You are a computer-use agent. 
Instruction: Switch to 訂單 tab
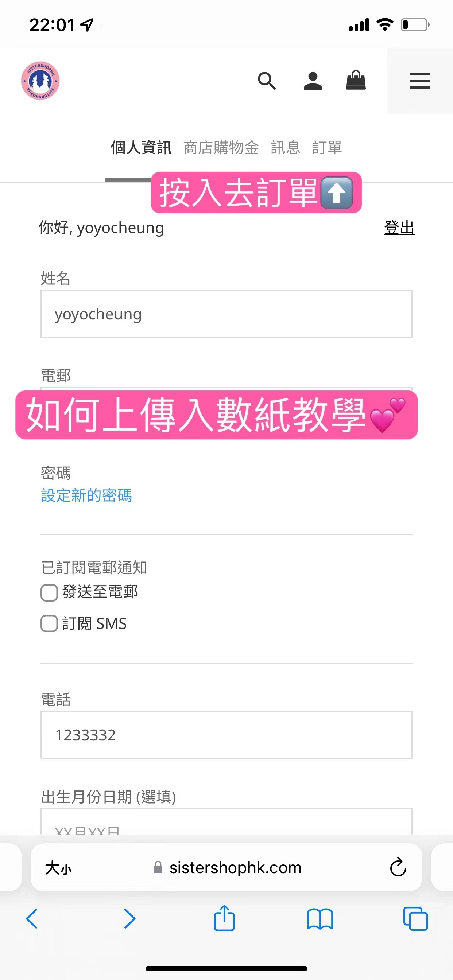tap(327, 148)
